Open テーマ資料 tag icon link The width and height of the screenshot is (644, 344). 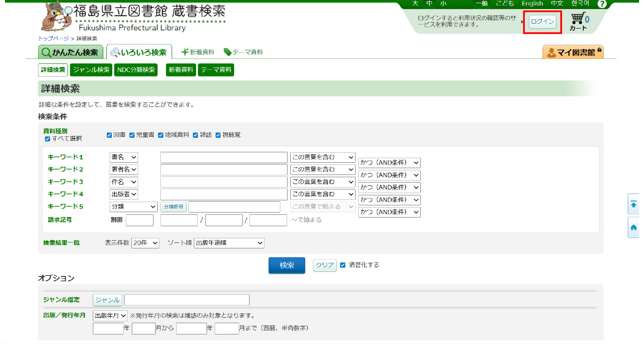pyautogui.click(x=243, y=52)
